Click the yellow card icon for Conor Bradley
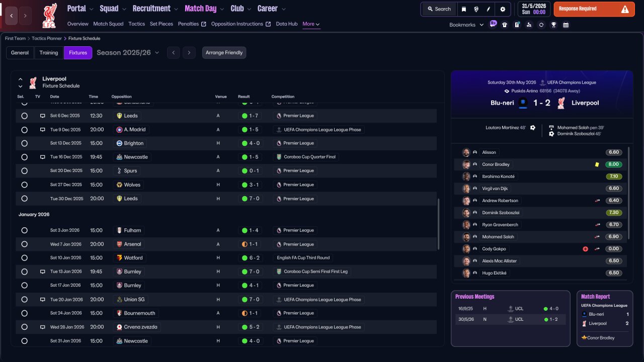 click(597, 164)
